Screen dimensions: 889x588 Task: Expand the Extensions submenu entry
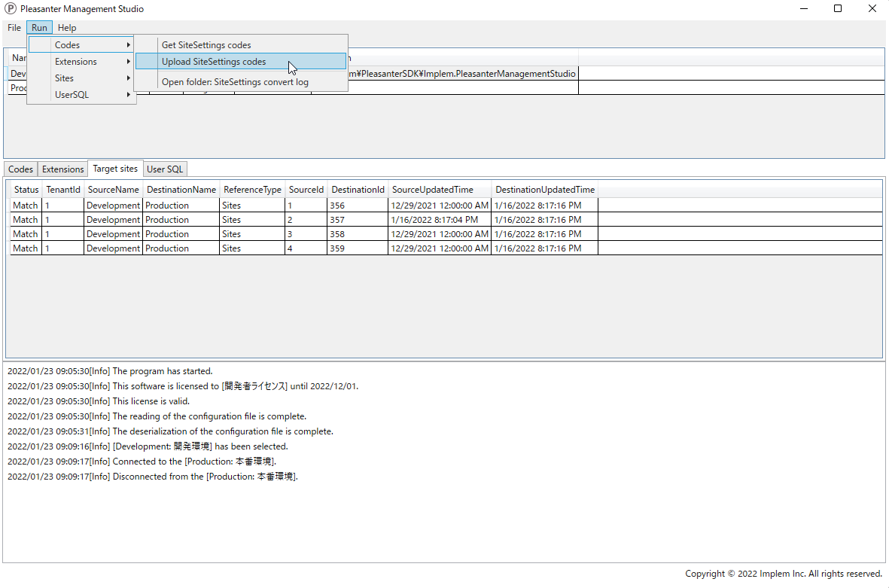tap(81, 61)
